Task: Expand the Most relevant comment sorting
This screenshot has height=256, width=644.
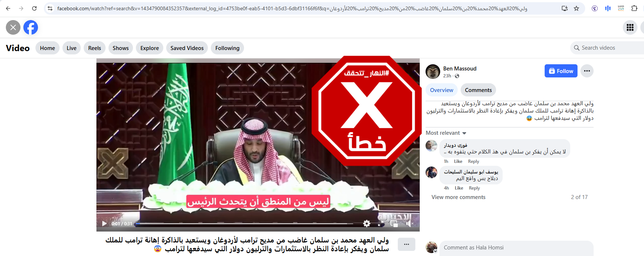Action: pos(446,133)
